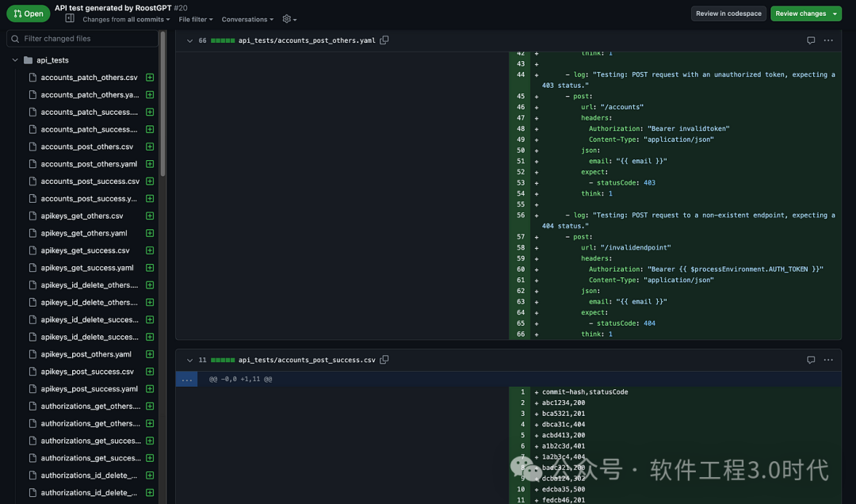Click search icon in file filter
The image size is (856, 504).
[x=15, y=39]
